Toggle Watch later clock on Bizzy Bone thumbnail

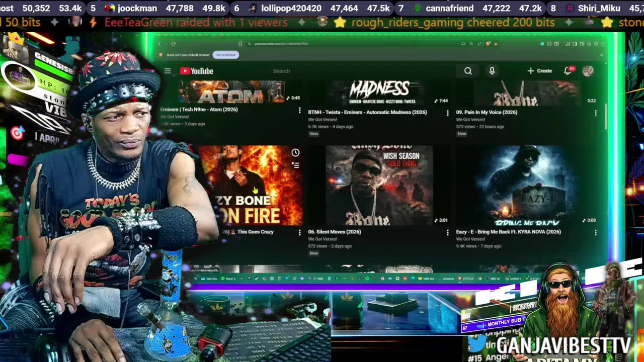coord(295,152)
